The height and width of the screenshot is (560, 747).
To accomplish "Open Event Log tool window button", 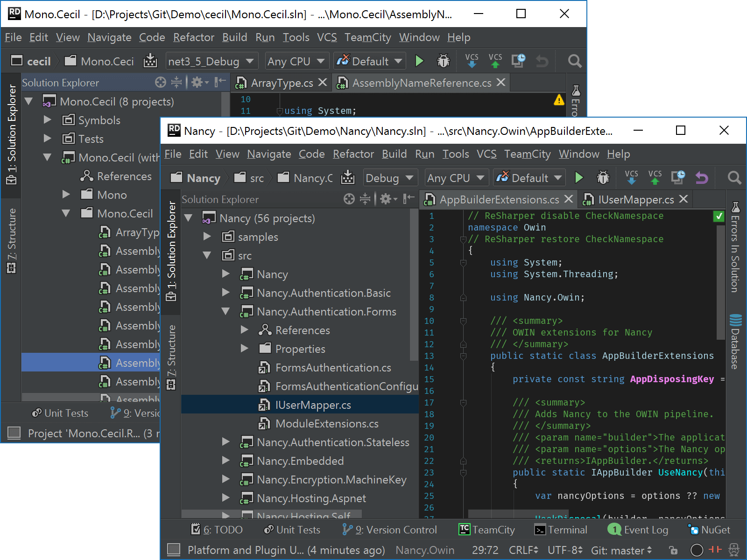I will pos(638,530).
